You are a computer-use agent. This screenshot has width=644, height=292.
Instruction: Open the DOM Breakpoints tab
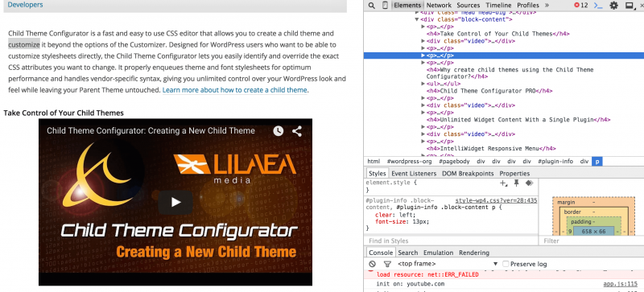[468, 173]
